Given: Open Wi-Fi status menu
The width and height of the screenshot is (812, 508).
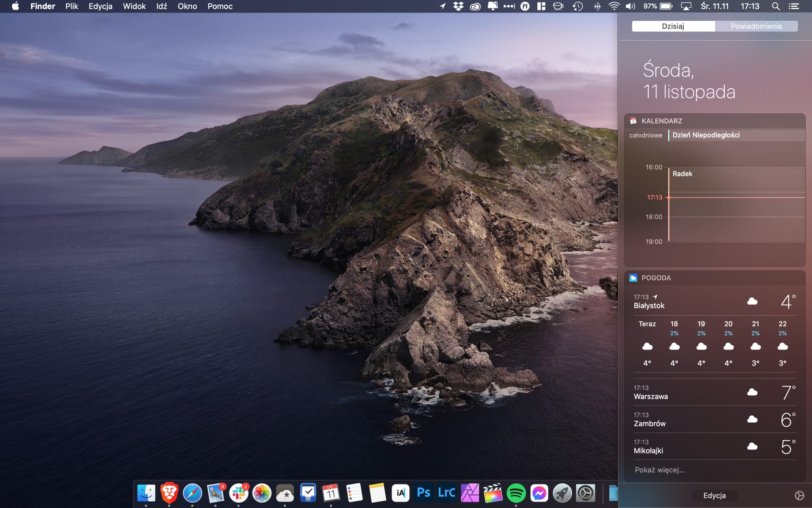Looking at the screenshot, I should 614,6.
